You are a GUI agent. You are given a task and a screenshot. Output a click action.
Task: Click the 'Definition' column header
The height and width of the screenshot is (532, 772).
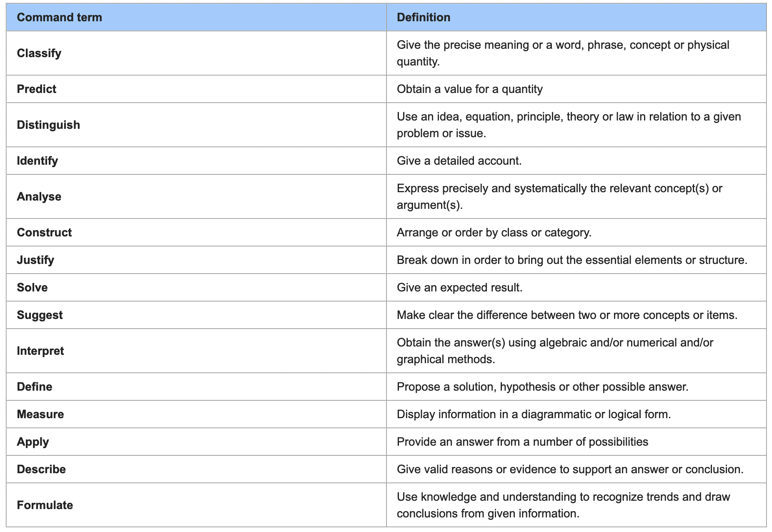tap(423, 18)
